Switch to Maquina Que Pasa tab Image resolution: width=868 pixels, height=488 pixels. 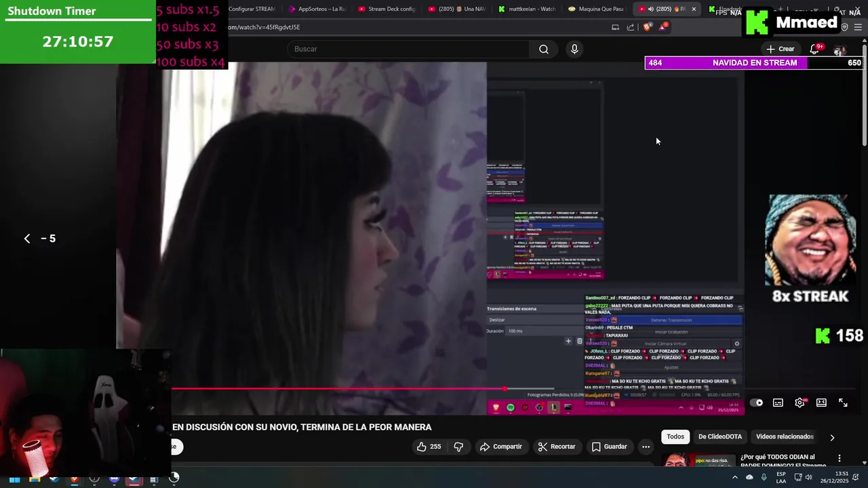pyautogui.click(x=597, y=9)
